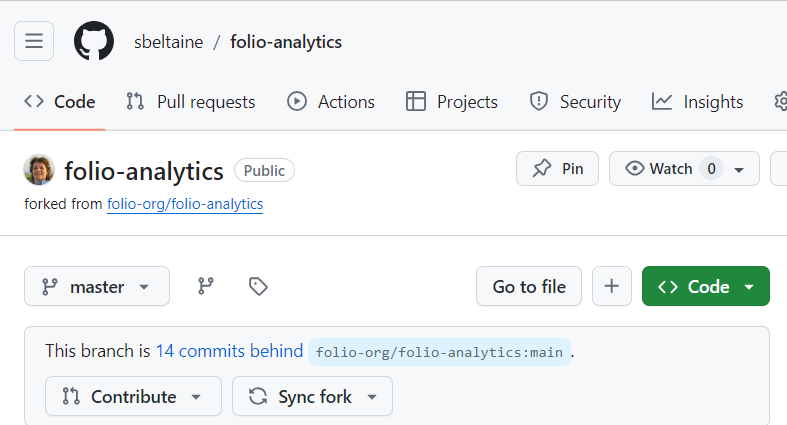The width and height of the screenshot is (787, 425).
Task: Add file with plus button
Action: [611, 286]
